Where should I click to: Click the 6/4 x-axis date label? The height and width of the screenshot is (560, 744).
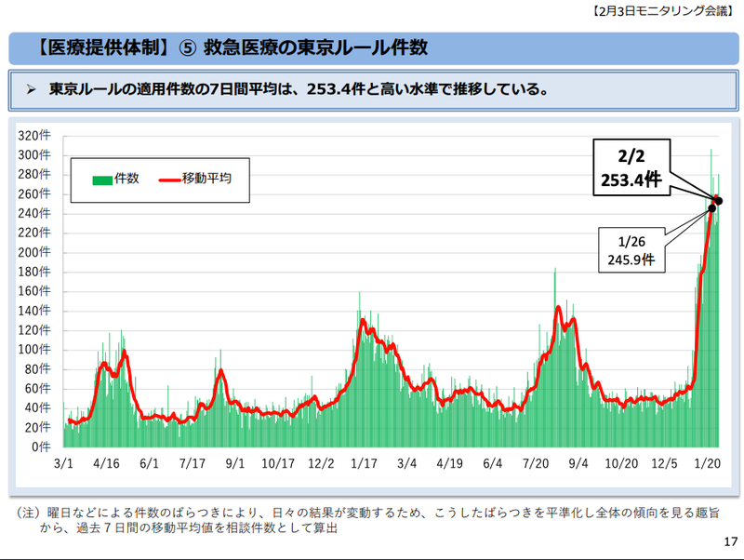493,463
